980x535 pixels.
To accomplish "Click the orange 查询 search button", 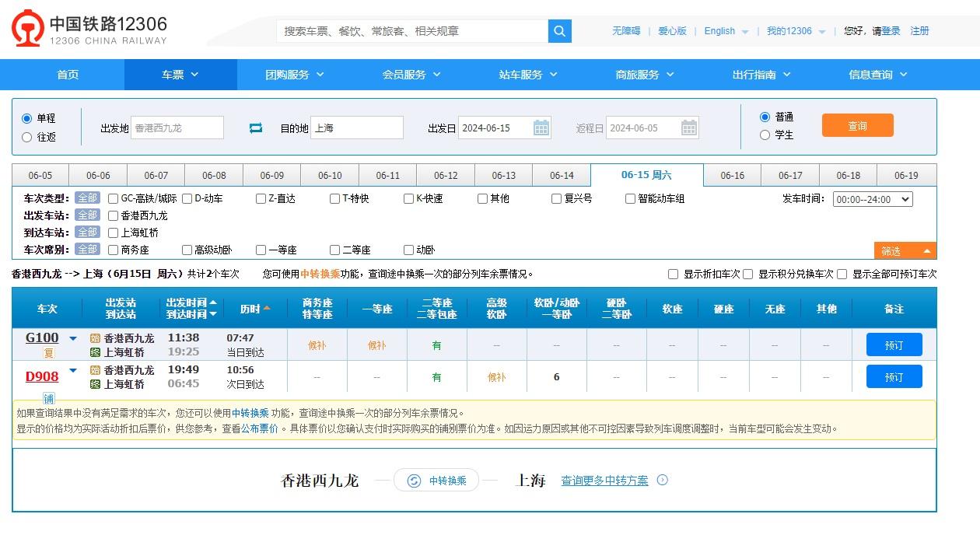I will coord(857,124).
